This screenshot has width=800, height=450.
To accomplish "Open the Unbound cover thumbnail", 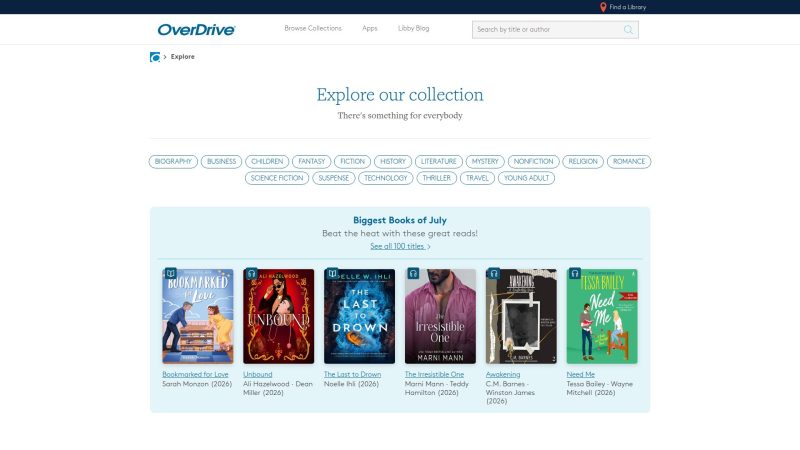I will pyautogui.click(x=279, y=316).
